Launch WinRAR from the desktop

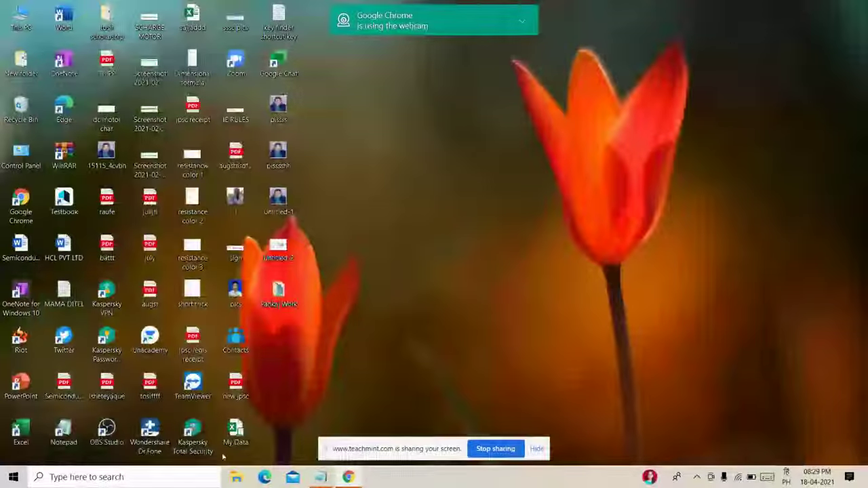click(64, 156)
